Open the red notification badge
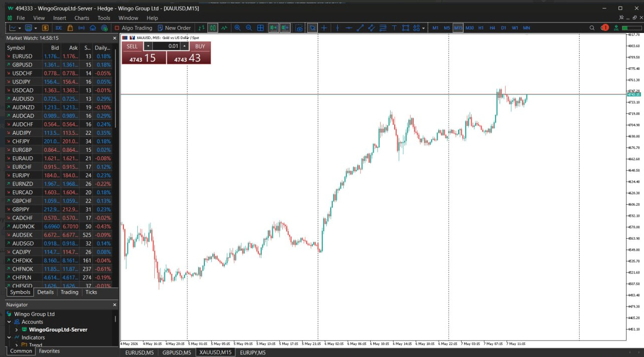 [x=605, y=28]
